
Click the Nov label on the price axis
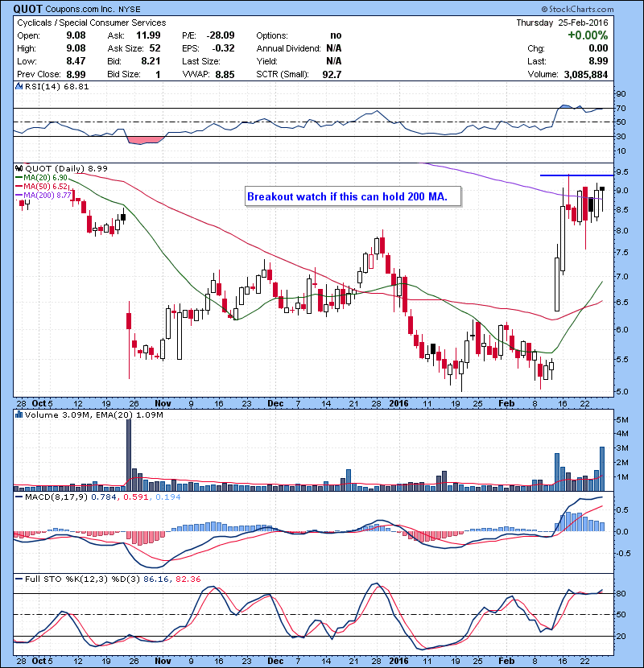pyautogui.click(x=163, y=403)
